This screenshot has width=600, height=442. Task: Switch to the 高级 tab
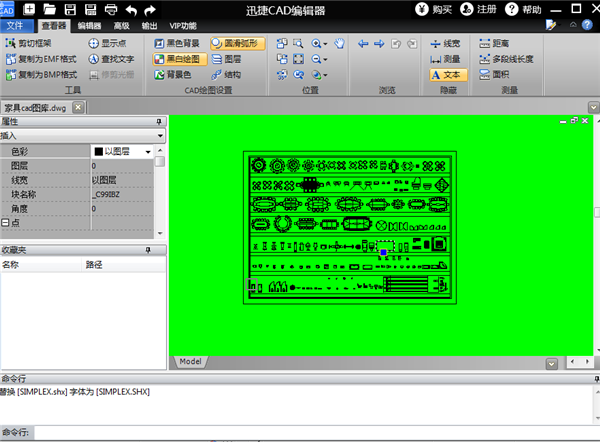(x=121, y=26)
